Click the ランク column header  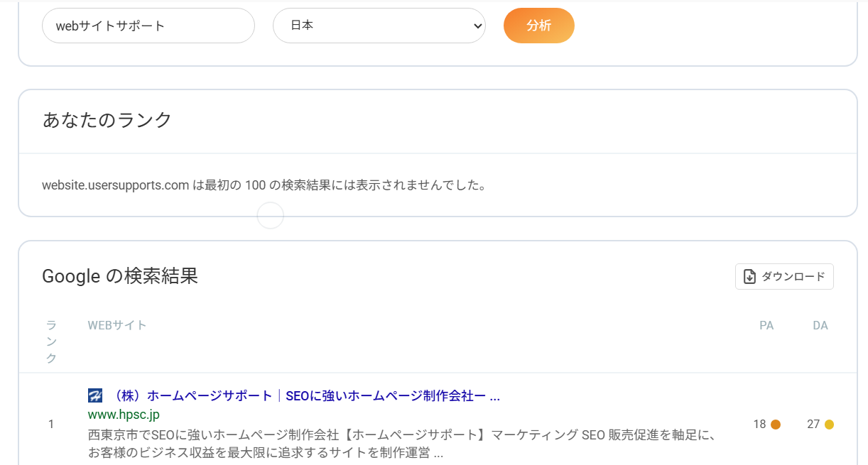pyautogui.click(x=51, y=342)
